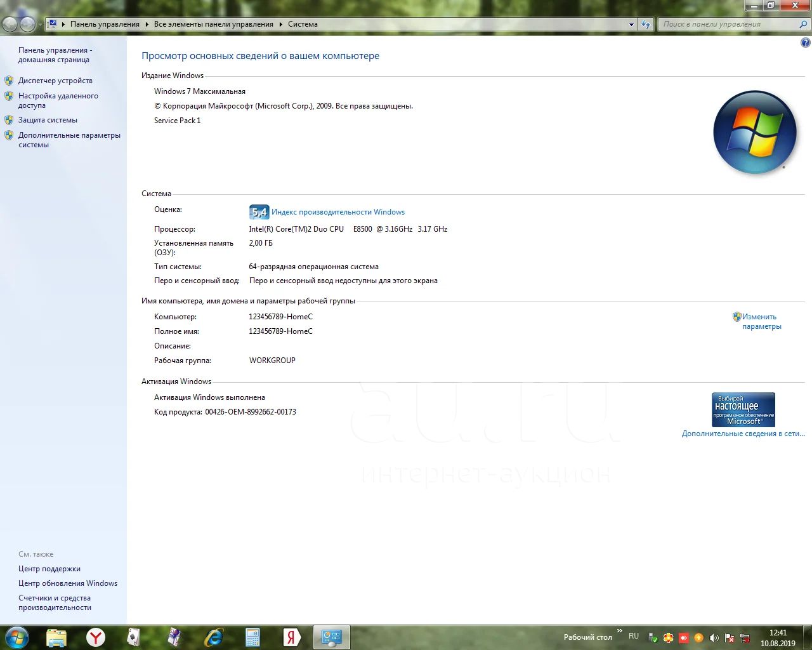Click the control panel icon in address bar
This screenshot has height=650, width=812.
coord(53,24)
